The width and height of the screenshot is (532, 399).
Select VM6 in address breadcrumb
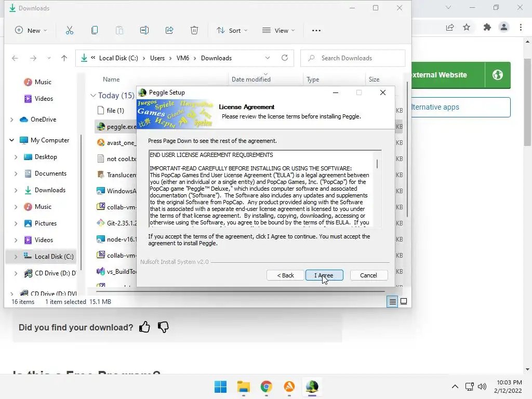[183, 58]
